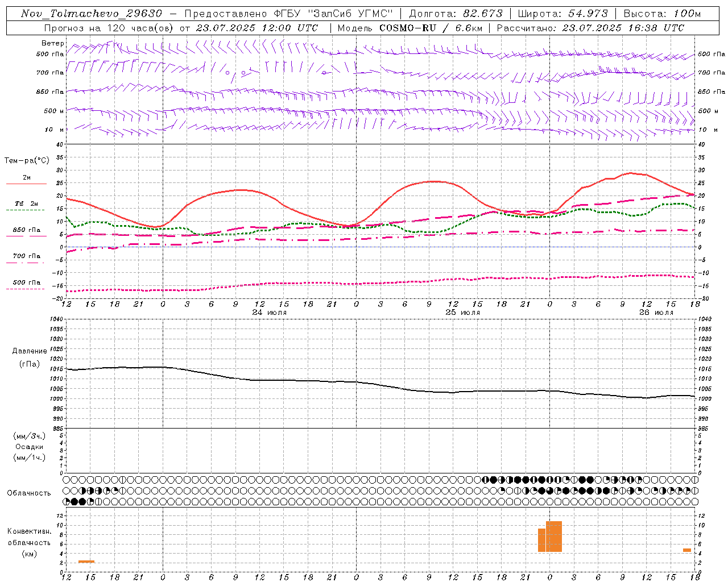Click the small orange bar near hour 15 on 23 July
This screenshot has width=728, height=582.
click(86, 562)
